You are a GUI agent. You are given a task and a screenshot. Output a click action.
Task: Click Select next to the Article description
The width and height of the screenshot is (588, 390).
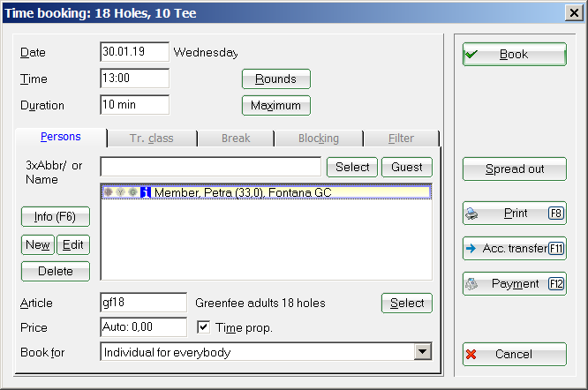tap(407, 303)
